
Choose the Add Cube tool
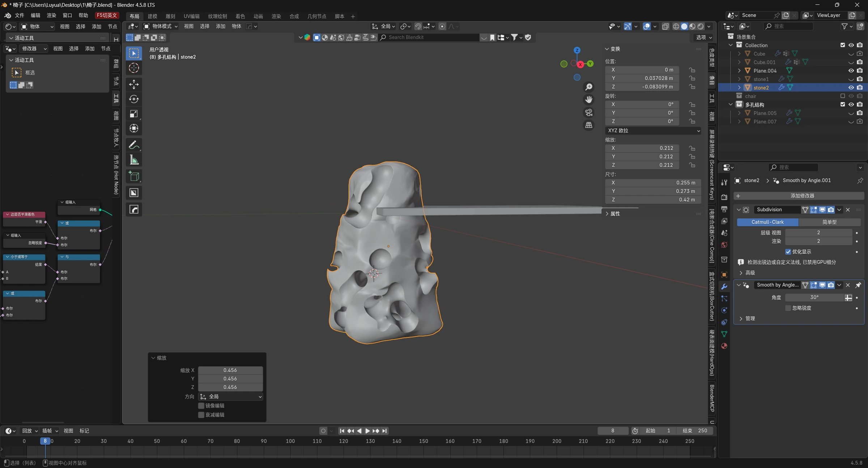(x=134, y=176)
